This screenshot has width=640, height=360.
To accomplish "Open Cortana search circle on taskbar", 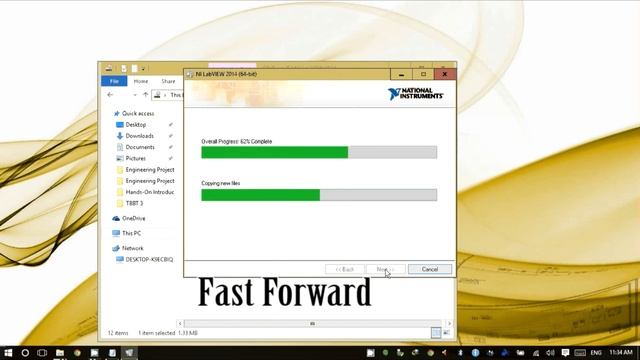I will [25, 353].
